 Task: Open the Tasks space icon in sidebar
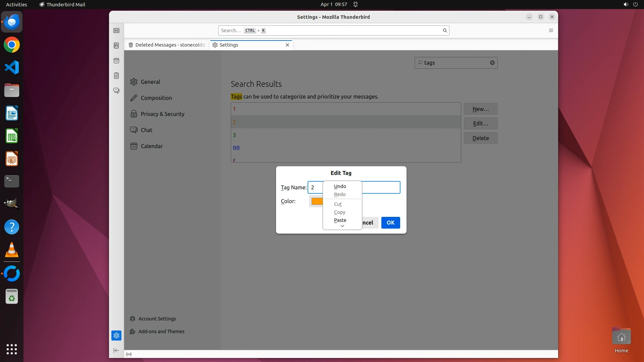116,76
